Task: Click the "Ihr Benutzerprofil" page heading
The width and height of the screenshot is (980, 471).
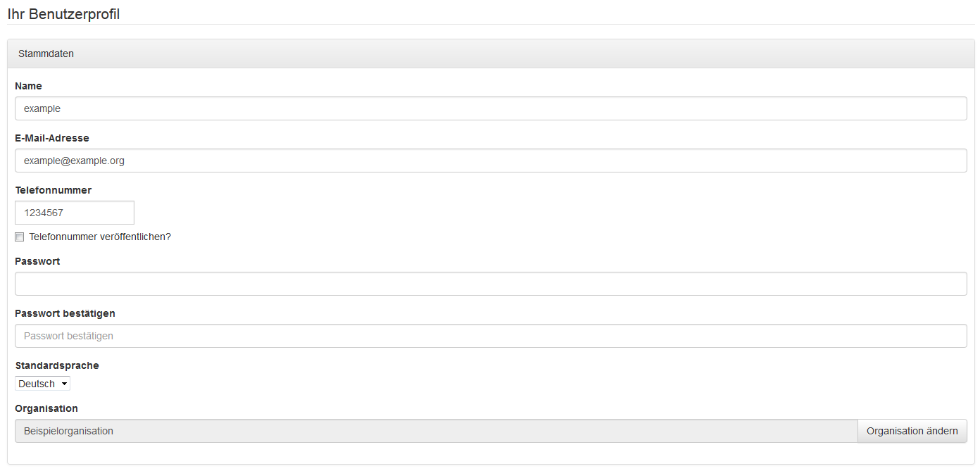Action: click(63, 14)
